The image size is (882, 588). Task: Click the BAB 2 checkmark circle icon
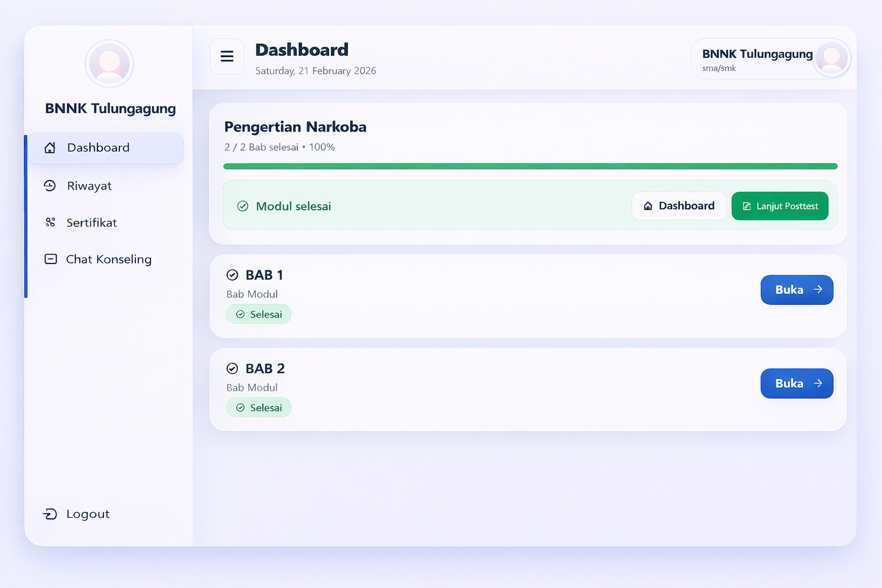tap(233, 369)
